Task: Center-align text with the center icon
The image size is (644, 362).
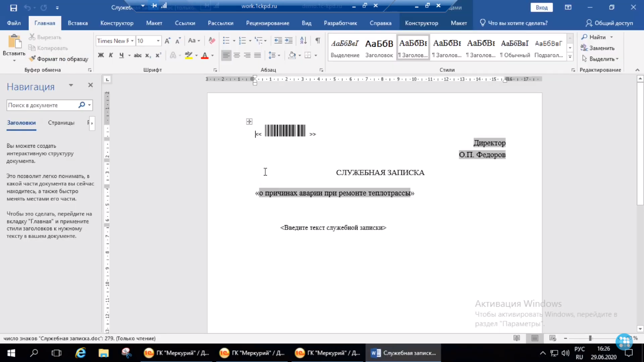Action: [237, 55]
